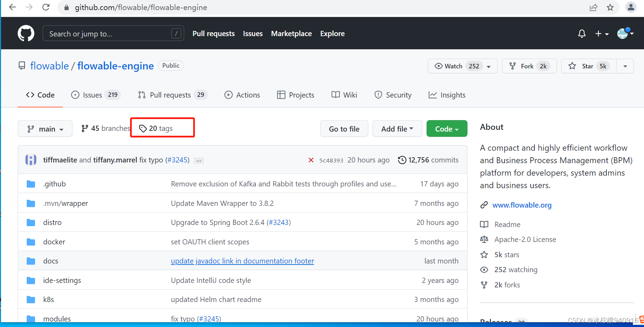Reload the page with the refresh icon
Screen dimensions: 644x327
tap(46, 7)
